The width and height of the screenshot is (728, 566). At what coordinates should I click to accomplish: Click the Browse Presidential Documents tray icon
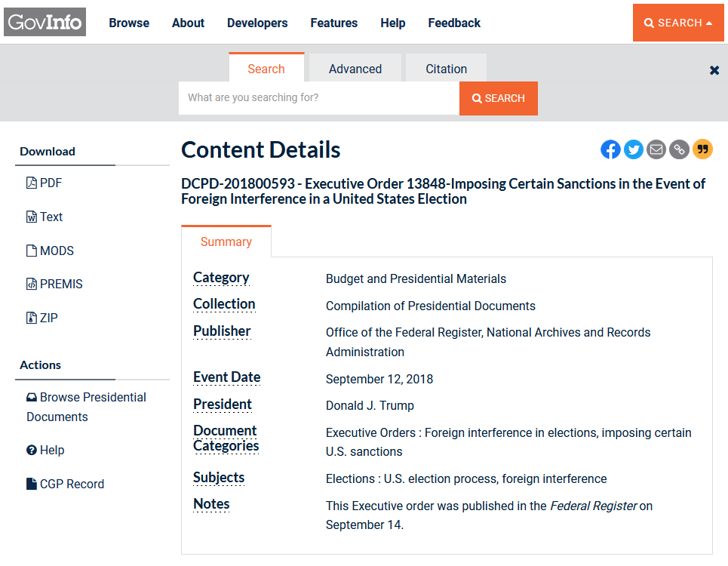(32, 398)
